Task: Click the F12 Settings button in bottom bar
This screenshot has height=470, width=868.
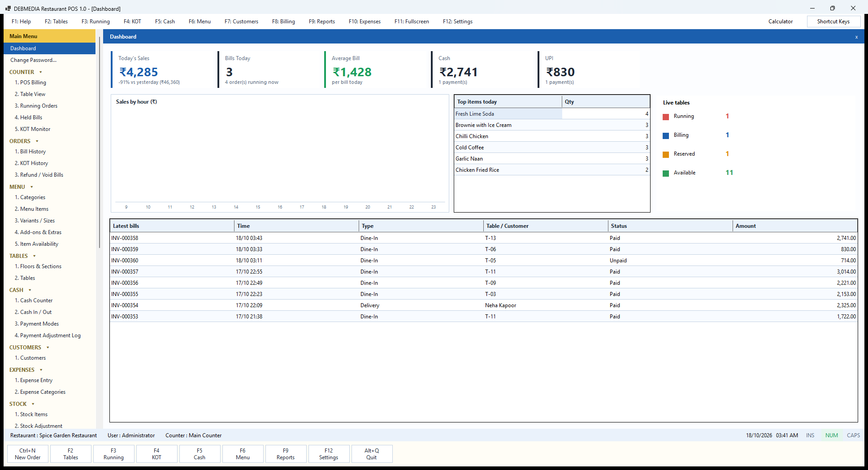Action: [x=329, y=454]
